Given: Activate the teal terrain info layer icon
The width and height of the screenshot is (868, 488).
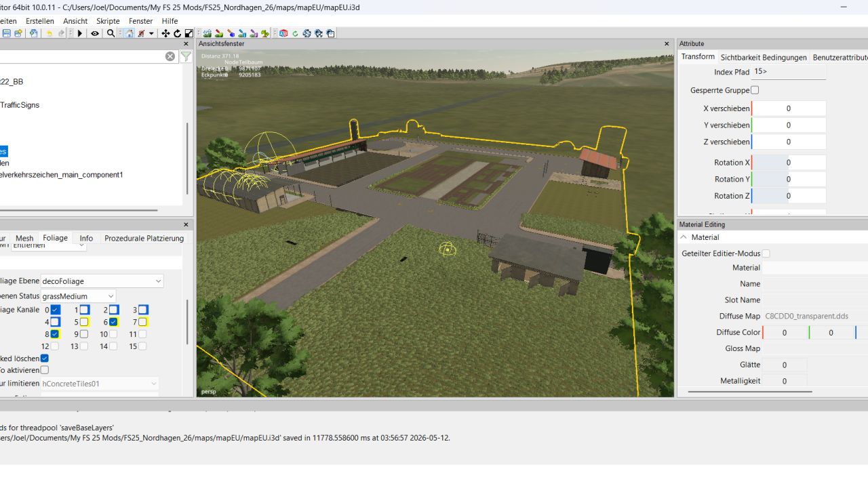Looking at the screenshot, I should click(242, 33).
